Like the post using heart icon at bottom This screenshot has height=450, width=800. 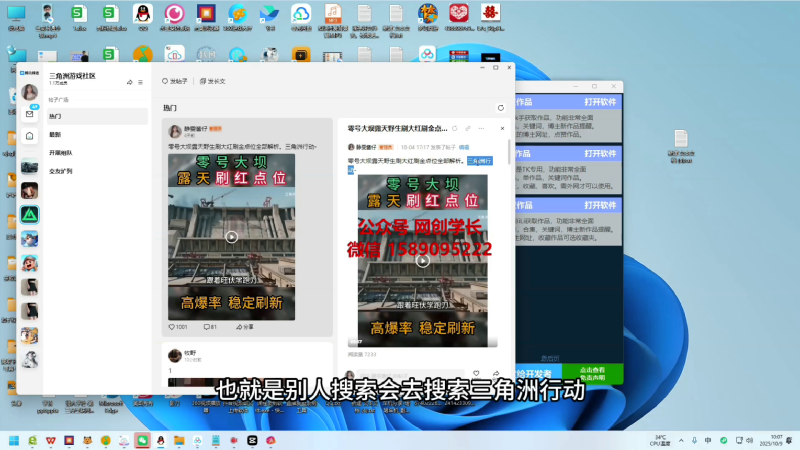pyautogui.click(x=476, y=373)
